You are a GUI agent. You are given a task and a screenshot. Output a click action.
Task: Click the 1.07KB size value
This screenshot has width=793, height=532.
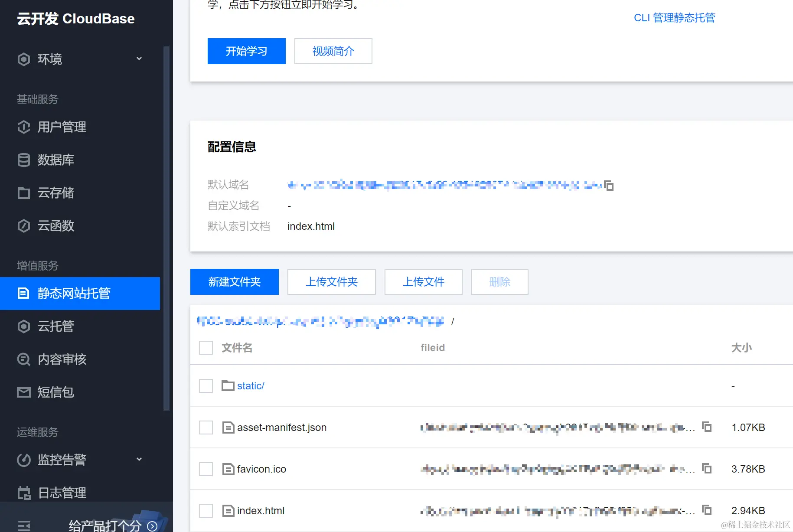pos(748,428)
